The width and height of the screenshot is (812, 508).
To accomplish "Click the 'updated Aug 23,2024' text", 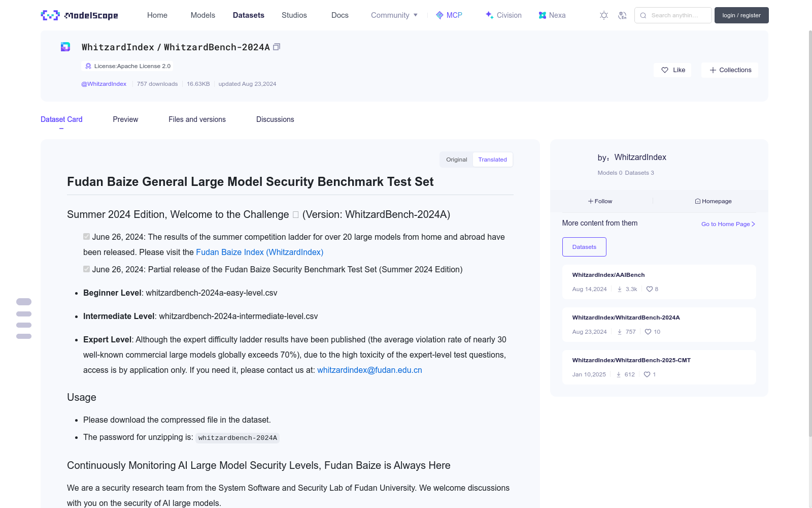I will [x=247, y=84].
